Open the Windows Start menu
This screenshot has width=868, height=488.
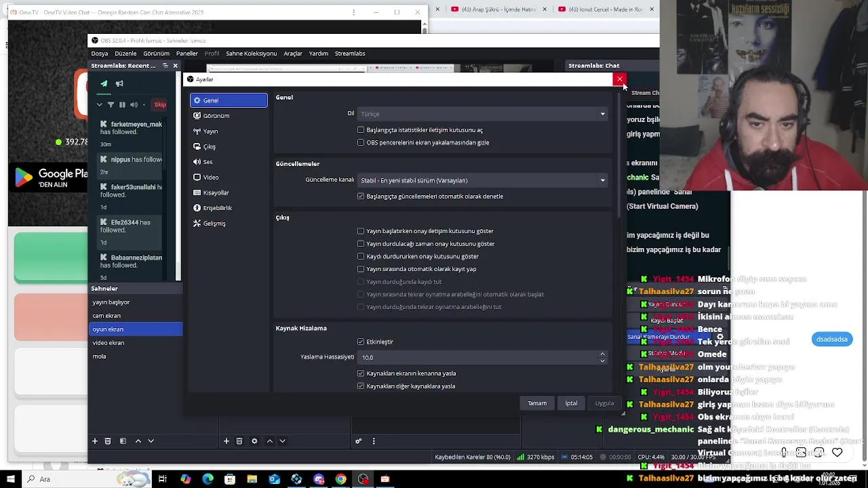(10, 479)
